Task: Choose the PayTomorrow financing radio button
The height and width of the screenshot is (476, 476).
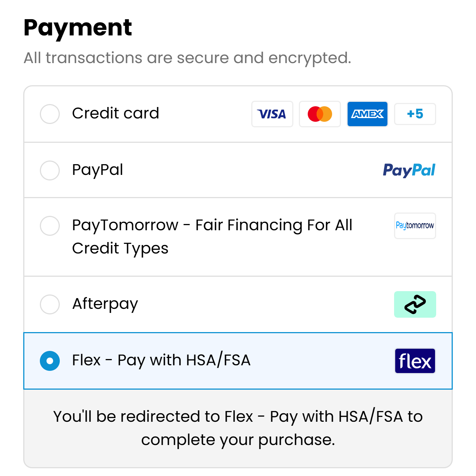Action: 50,226
